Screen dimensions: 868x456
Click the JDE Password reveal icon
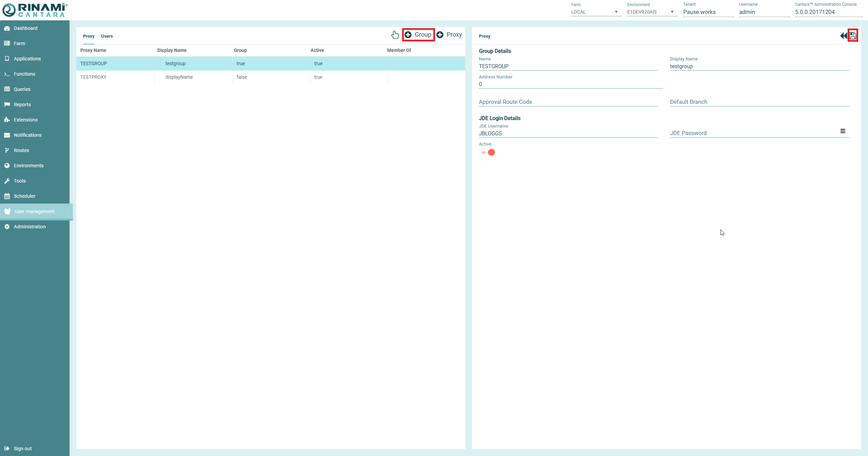tap(843, 131)
